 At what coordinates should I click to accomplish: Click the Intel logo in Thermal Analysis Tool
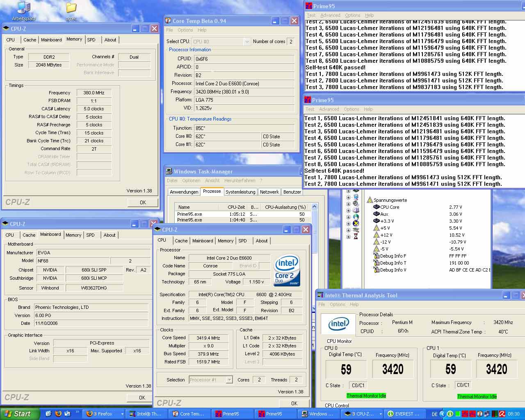tap(338, 324)
